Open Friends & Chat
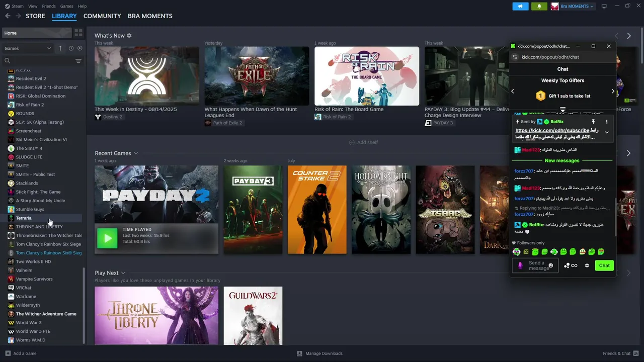The height and width of the screenshot is (362, 644). [x=620, y=353]
